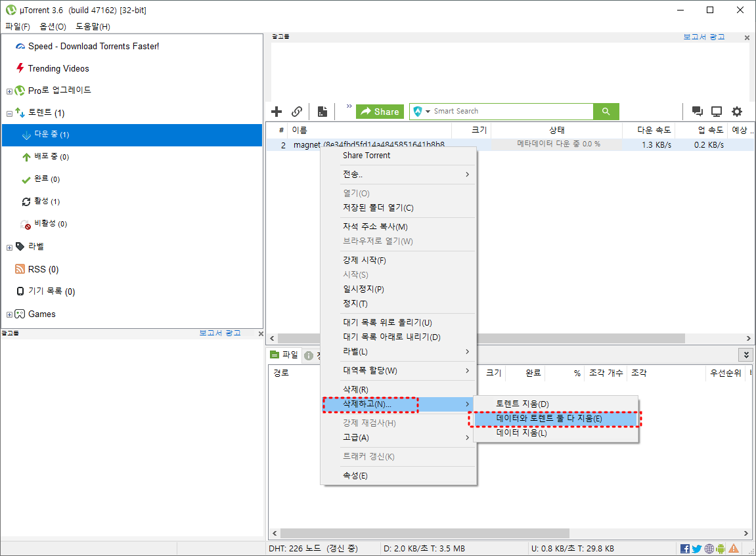Collapse the detail pane with double-chevron button
The height and width of the screenshot is (556, 756).
click(746, 355)
